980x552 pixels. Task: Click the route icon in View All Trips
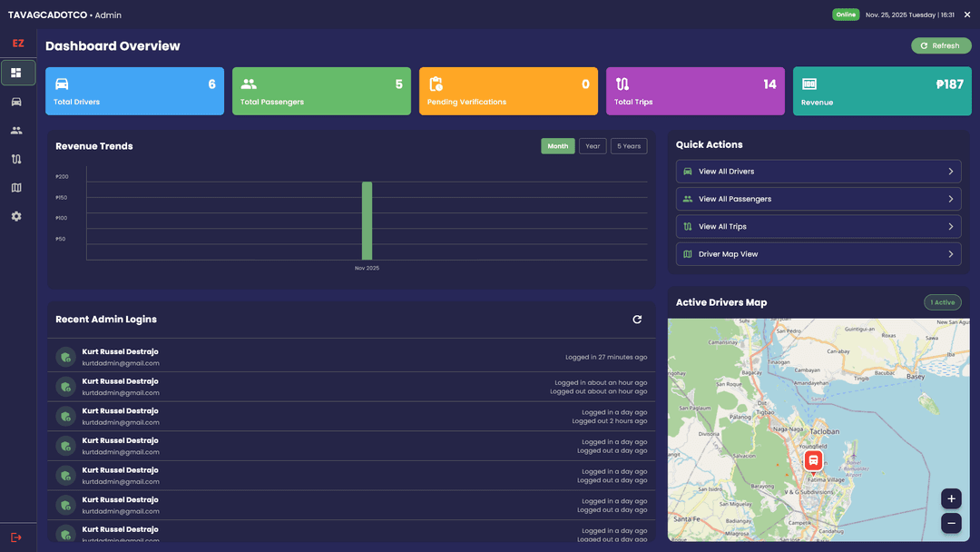pos(688,226)
